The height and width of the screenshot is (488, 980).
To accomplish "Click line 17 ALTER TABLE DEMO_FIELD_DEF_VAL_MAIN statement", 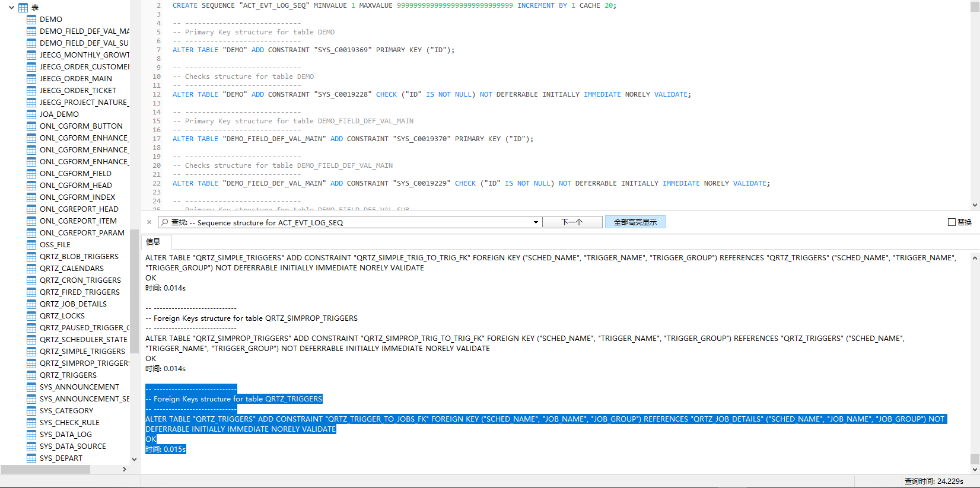I will (x=353, y=139).
